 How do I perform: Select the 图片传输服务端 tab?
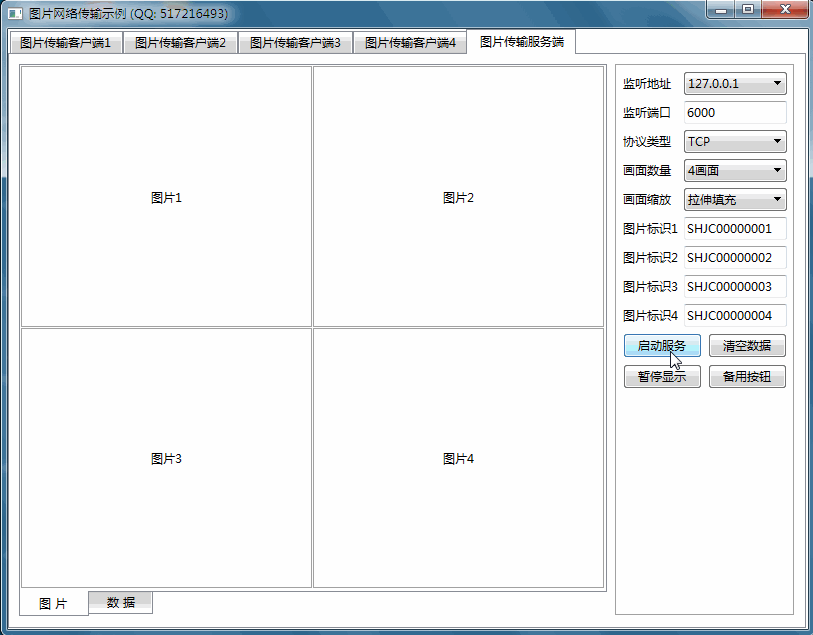(522, 41)
